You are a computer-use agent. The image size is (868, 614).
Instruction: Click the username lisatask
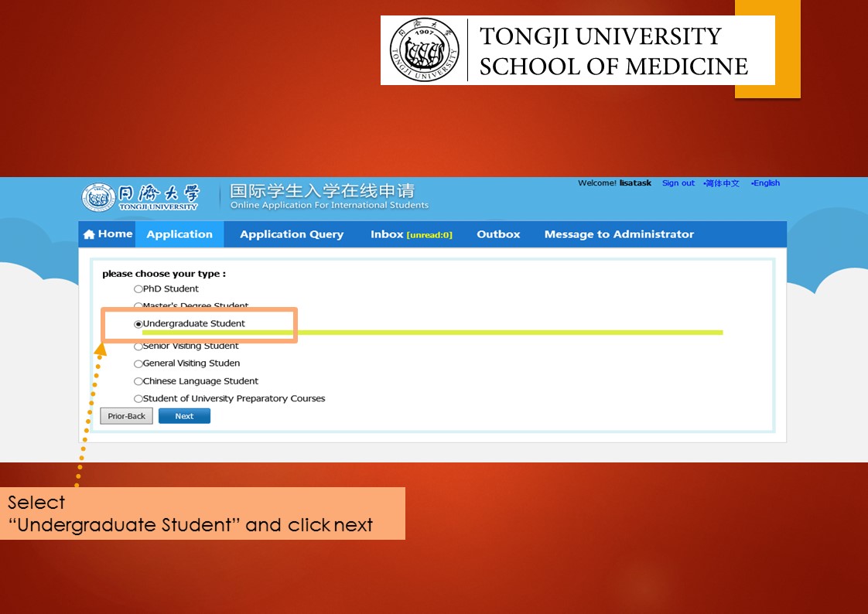point(635,183)
